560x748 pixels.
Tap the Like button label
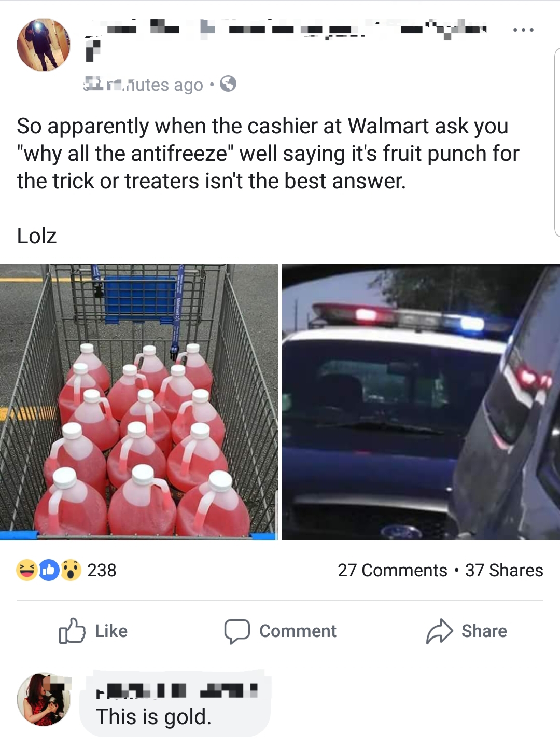tap(111, 631)
